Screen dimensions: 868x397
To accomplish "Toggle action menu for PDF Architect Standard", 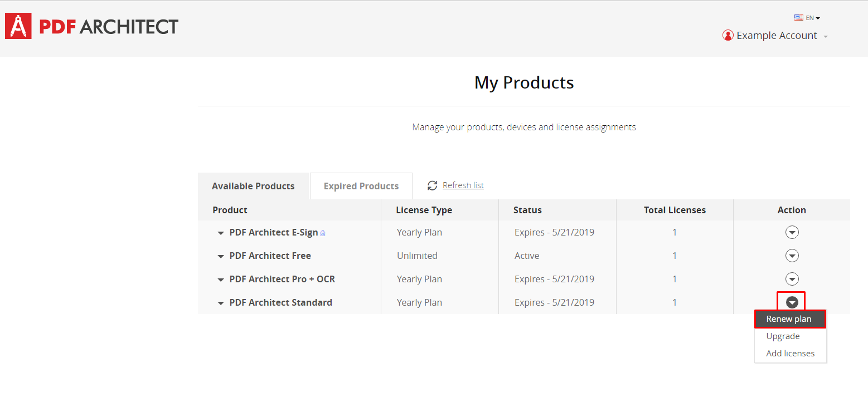I will coord(792,302).
